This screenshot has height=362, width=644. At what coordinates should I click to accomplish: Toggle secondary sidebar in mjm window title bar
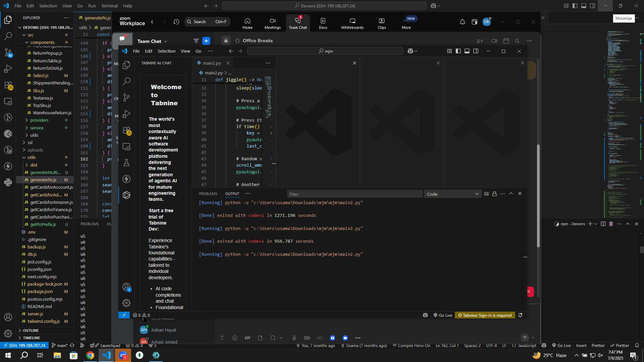click(x=476, y=51)
